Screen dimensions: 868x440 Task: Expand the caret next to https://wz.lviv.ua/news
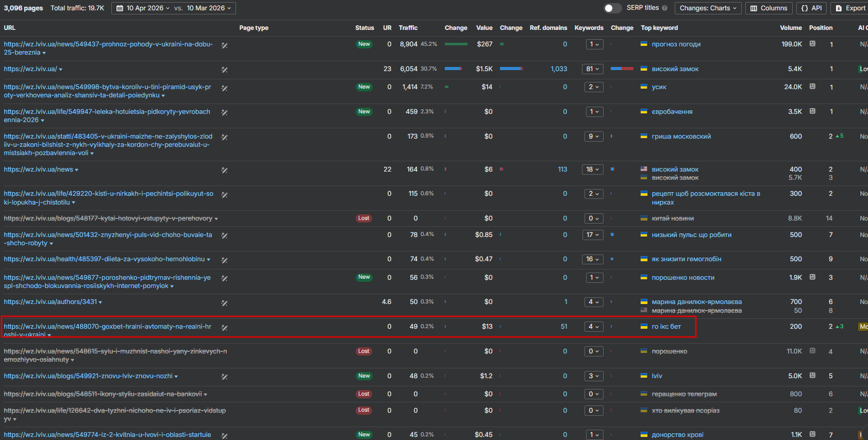[77, 170]
